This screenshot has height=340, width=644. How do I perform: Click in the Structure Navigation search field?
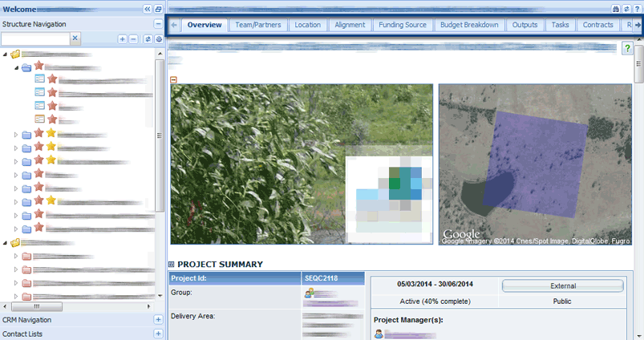click(x=35, y=38)
